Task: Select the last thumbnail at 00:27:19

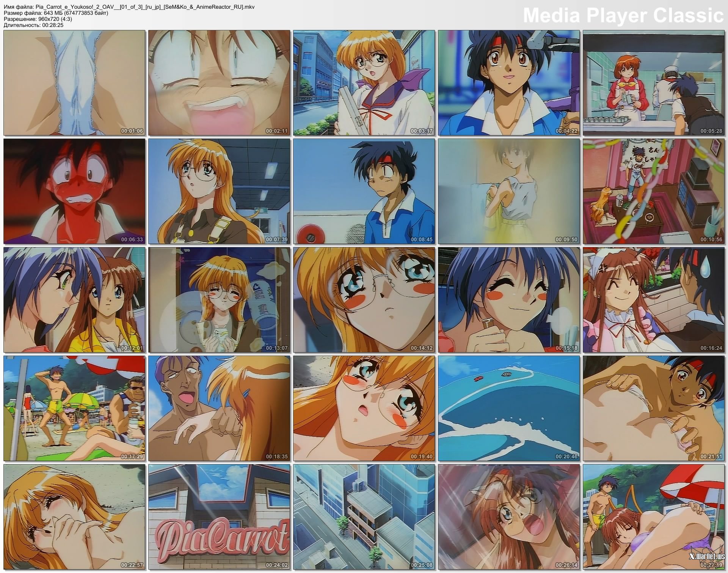Action: 654,517
